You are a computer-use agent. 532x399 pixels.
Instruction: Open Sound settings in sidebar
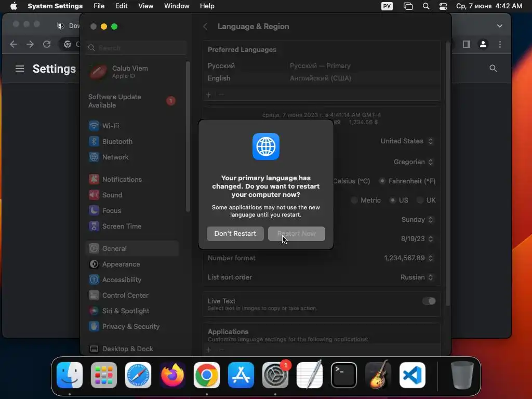132,195
